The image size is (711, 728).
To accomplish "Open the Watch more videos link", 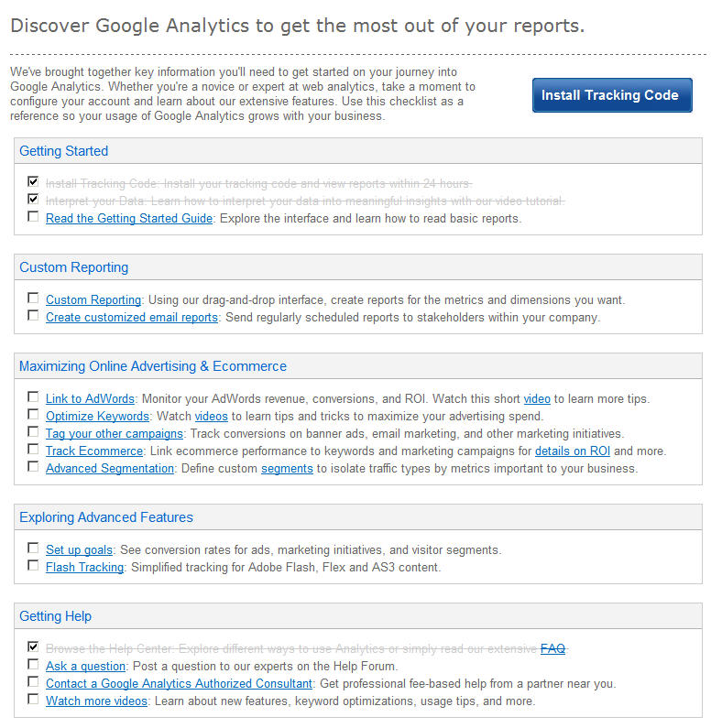I will click(96, 701).
